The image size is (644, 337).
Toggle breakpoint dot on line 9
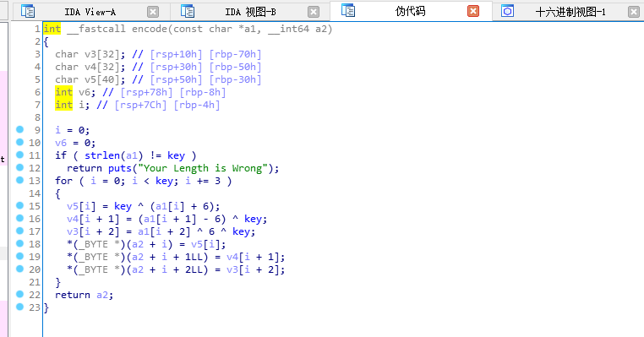pos(19,129)
